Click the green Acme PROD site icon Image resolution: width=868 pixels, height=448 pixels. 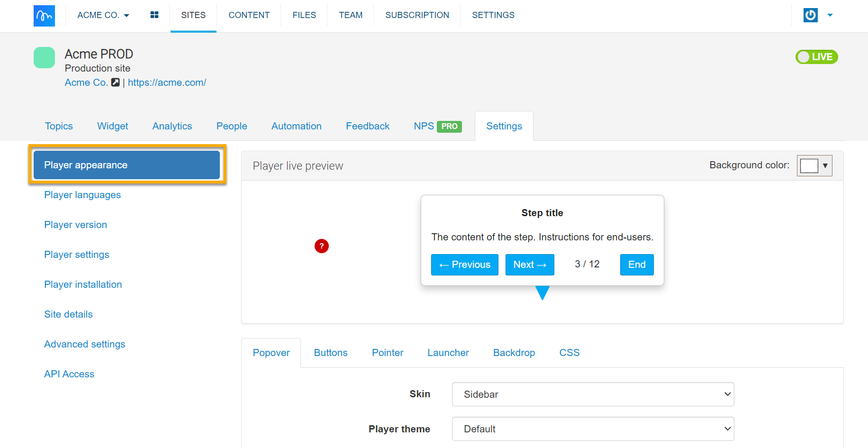[44, 58]
